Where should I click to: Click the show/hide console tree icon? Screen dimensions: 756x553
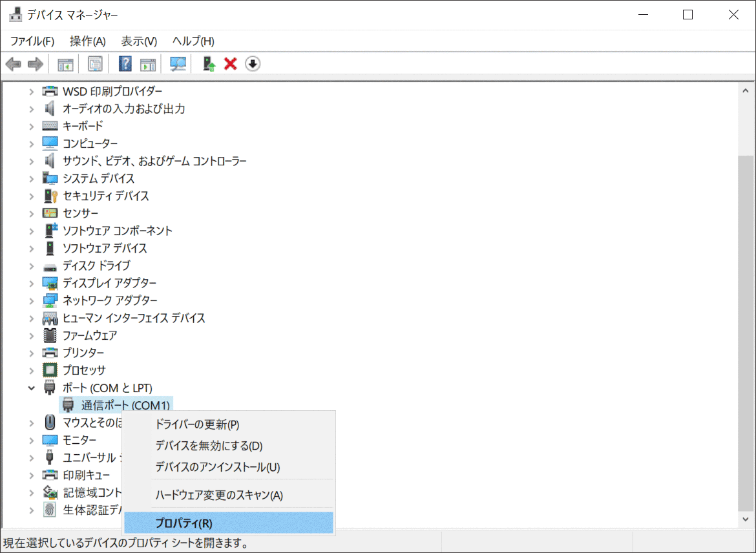click(65, 64)
